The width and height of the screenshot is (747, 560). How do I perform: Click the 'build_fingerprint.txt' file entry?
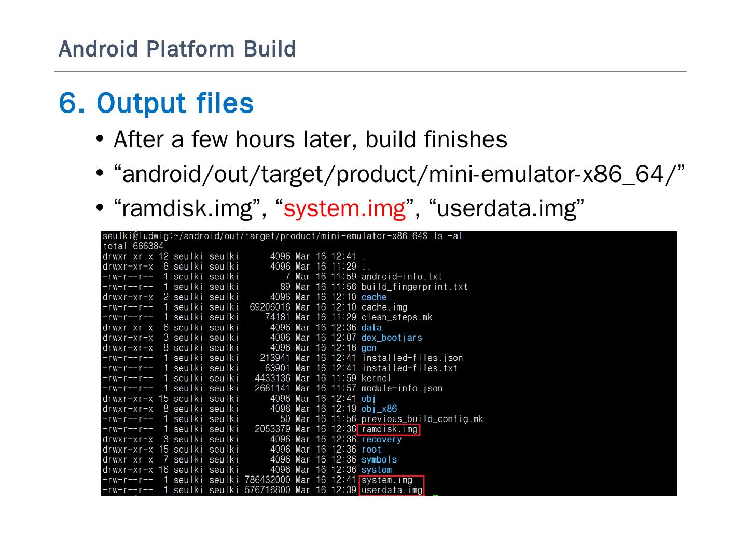[414, 287]
